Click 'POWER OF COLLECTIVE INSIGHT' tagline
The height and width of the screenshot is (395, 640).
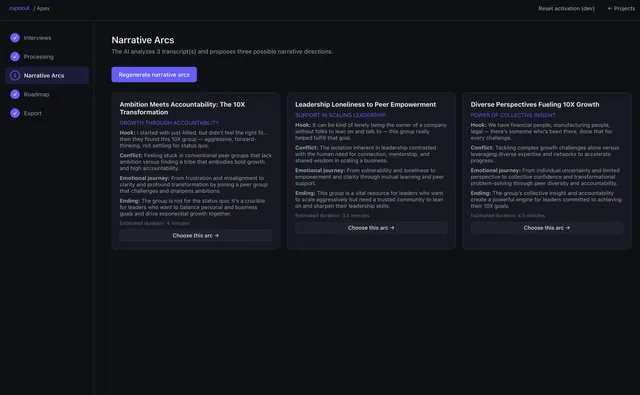coord(513,115)
